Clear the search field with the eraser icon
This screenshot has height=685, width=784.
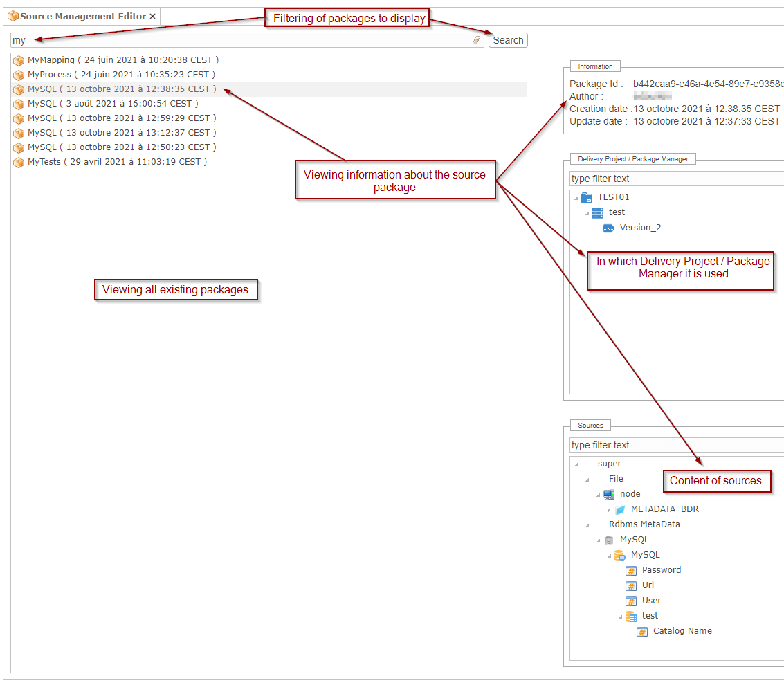[477, 40]
